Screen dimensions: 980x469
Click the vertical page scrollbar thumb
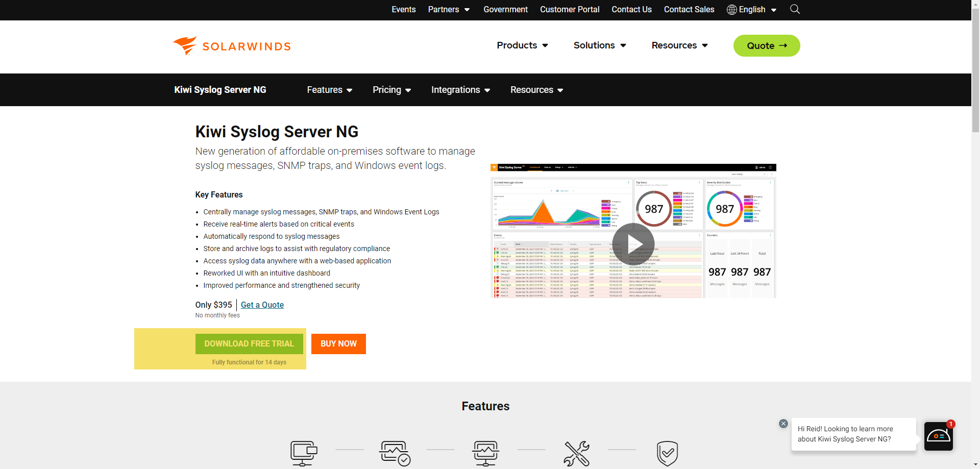(975, 71)
